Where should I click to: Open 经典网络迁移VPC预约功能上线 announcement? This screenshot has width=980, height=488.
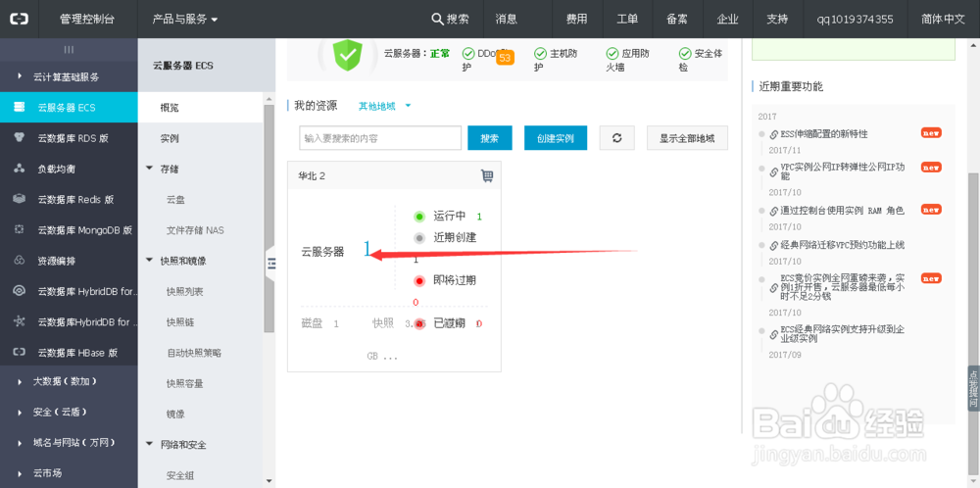(842, 245)
